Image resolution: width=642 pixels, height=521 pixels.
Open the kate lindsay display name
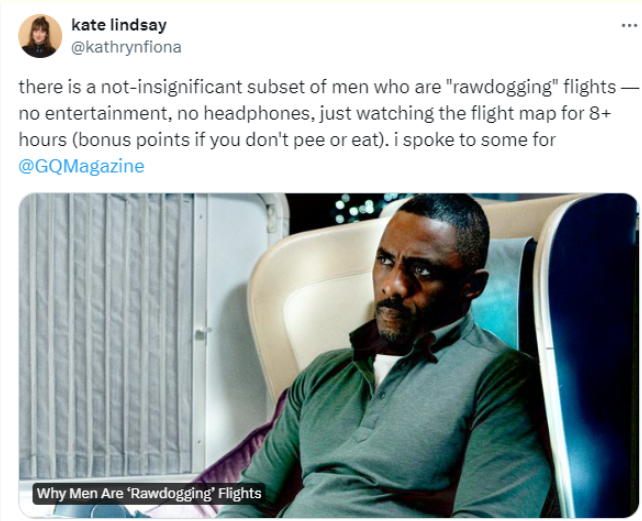pyautogui.click(x=119, y=25)
